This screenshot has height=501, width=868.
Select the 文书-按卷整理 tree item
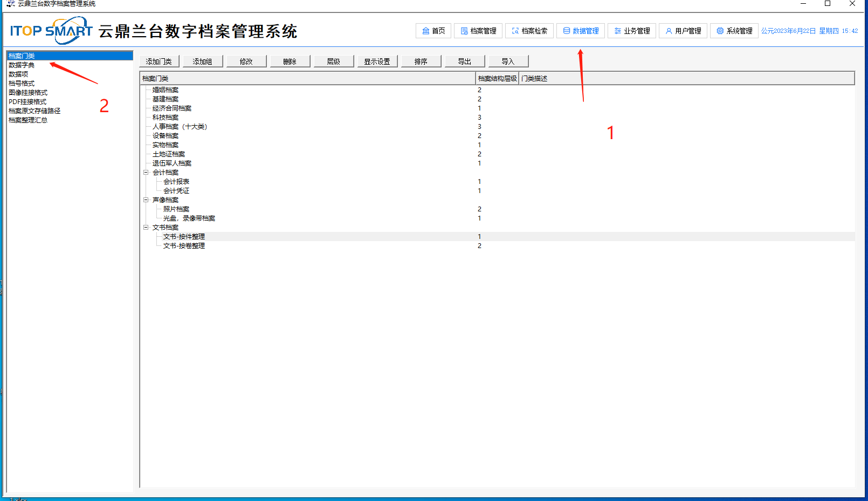[184, 246]
